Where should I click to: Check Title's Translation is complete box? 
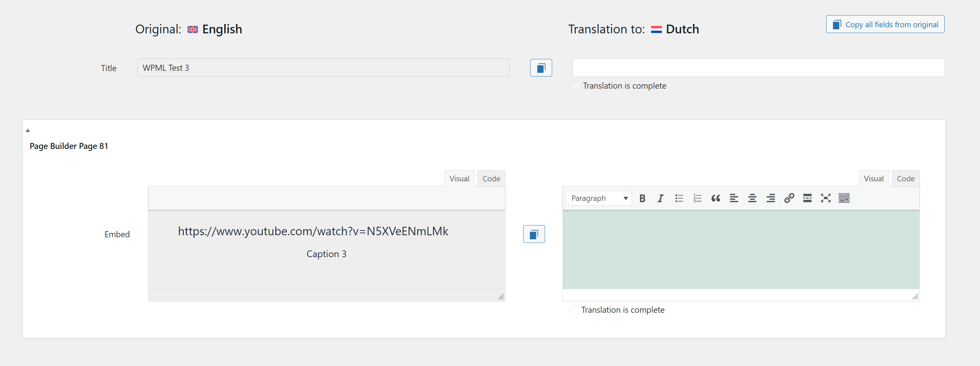tap(576, 86)
